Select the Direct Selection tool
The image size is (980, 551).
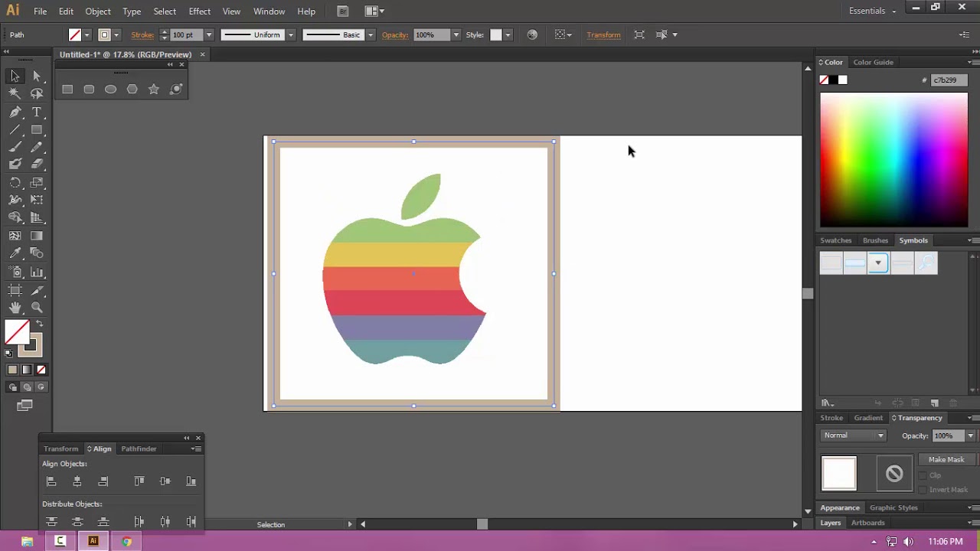pos(37,76)
